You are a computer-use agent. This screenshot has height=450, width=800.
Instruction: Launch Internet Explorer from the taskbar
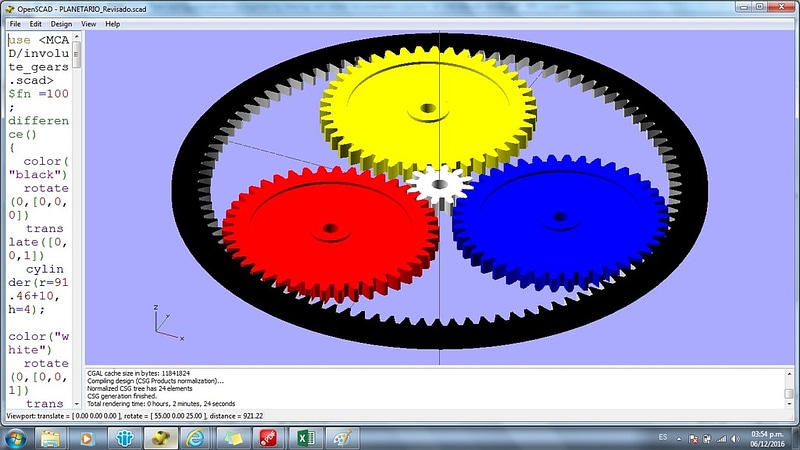coord(196,439)
